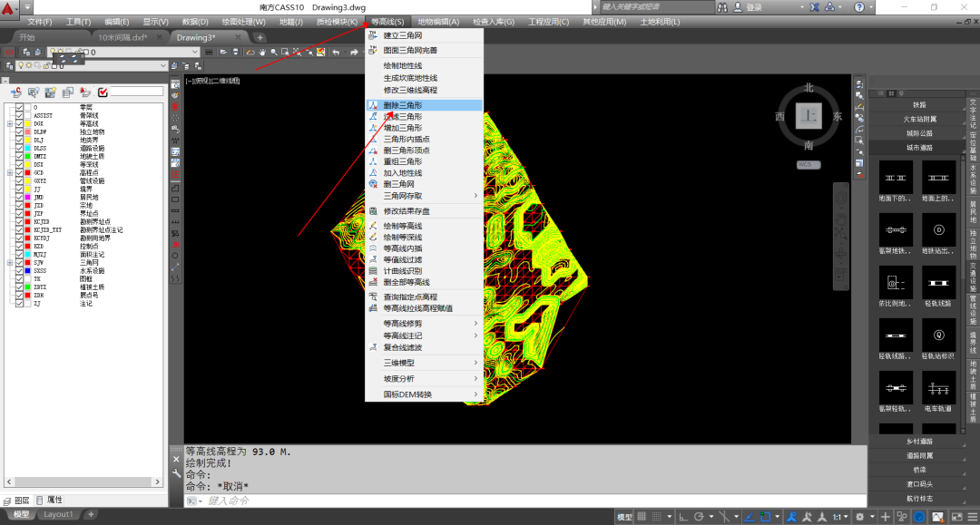Click the help question mark icon

[x=859, y=7]
